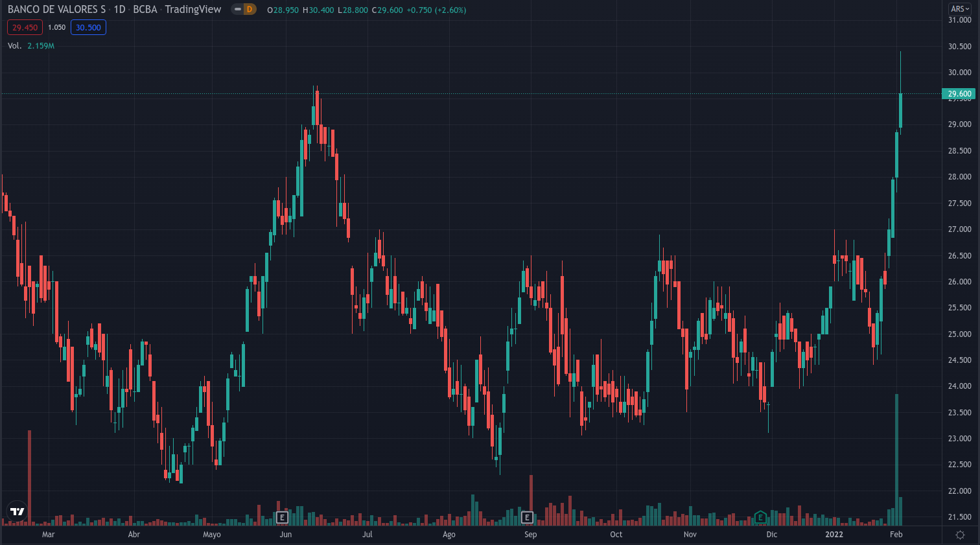Click the 29.600 current price label
Screen dimensions: 980x545
point(959,94)
